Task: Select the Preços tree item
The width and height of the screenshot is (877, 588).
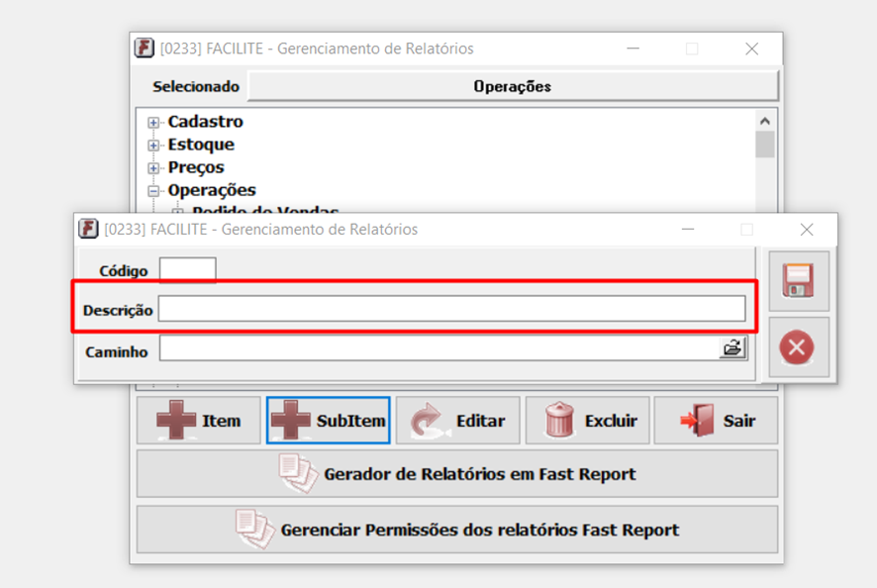Action: pos(196,167)
